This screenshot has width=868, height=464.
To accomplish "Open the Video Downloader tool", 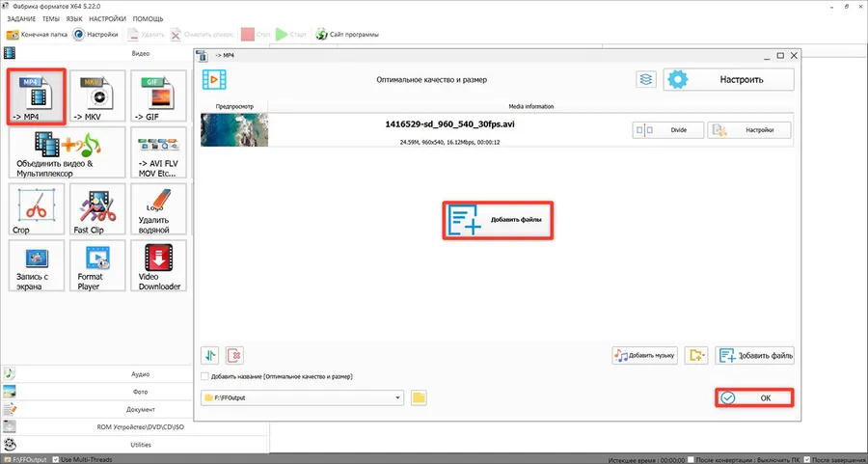I will pos(158,266).
